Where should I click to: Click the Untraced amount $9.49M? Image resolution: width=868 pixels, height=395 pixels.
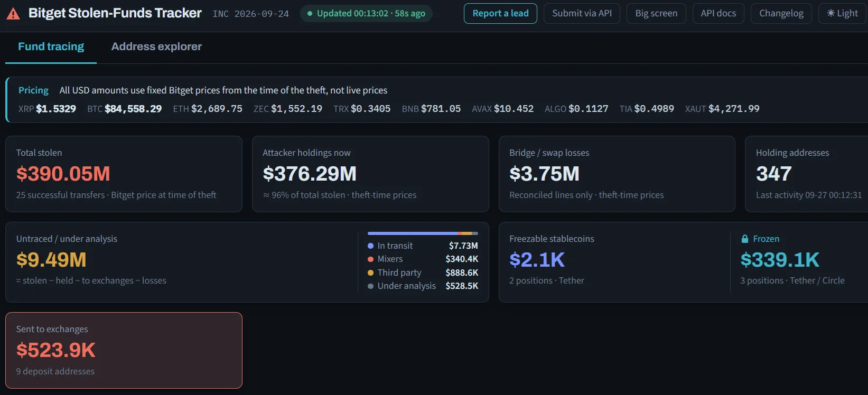(x=51, y=260)
